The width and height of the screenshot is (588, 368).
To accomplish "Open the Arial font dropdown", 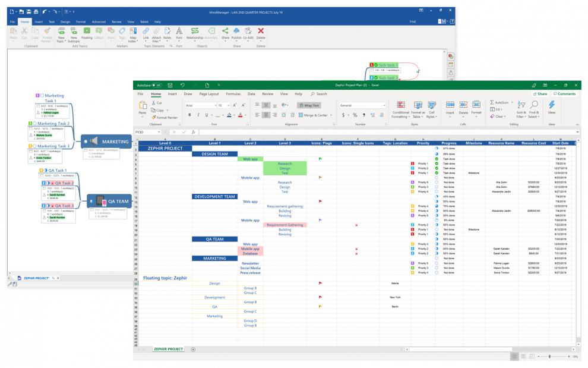I will [x=214, y=105].
